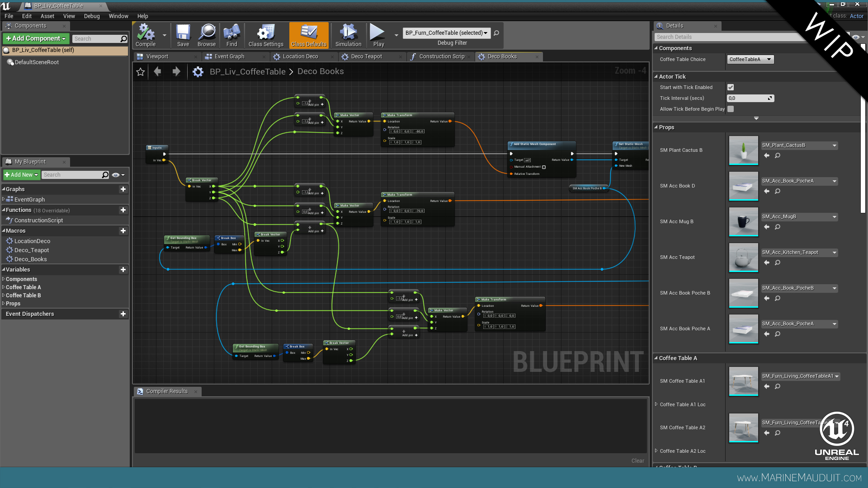Click the Browse toolbar icon

207,35
